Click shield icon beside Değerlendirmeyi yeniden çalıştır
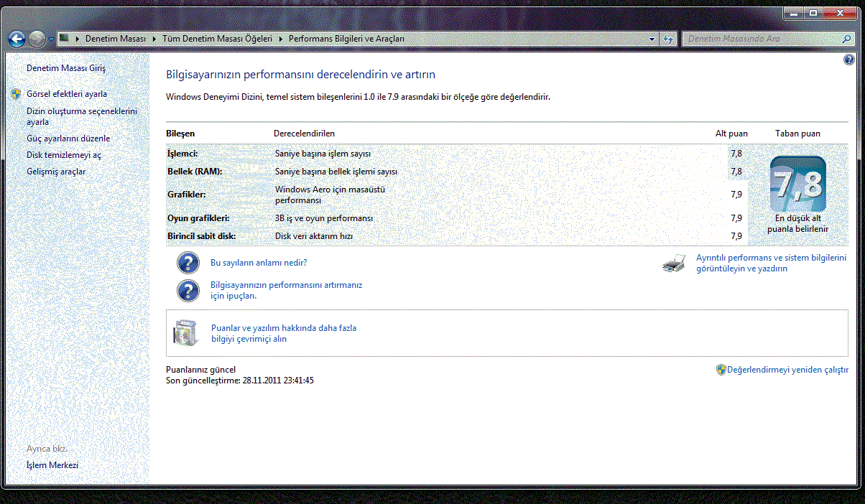Image resolution: width=865 pixels, height=504 pixels. [721, 370]
